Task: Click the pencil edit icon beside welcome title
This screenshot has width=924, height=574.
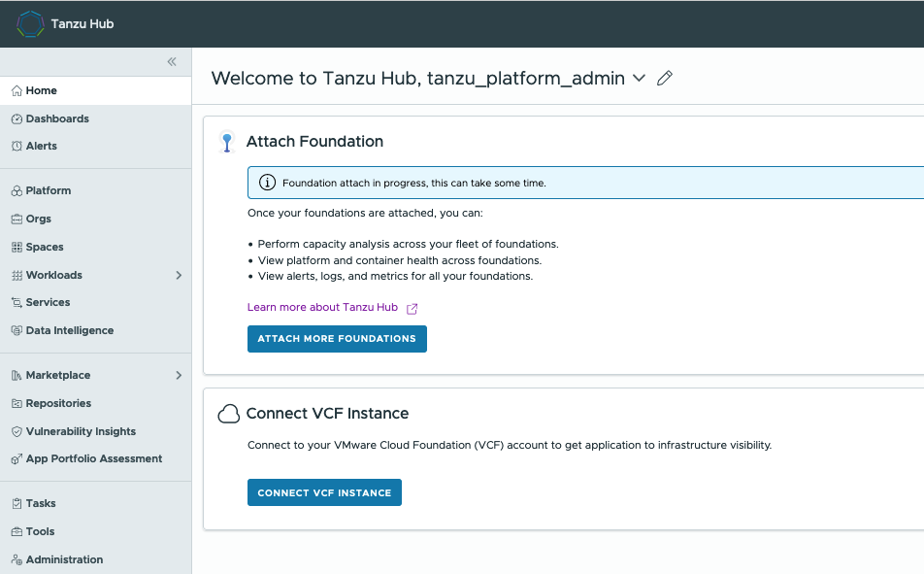Action: pyautogui.click(x=665, y=78)
